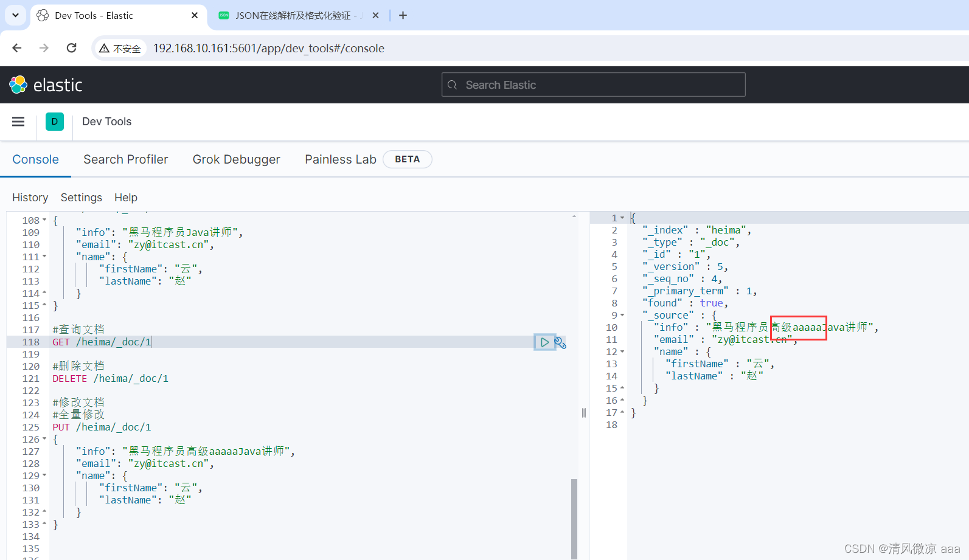Toggle the fold marker at line 114
Image resolution: width=969 pixels, height=560 pixels.
44,293
